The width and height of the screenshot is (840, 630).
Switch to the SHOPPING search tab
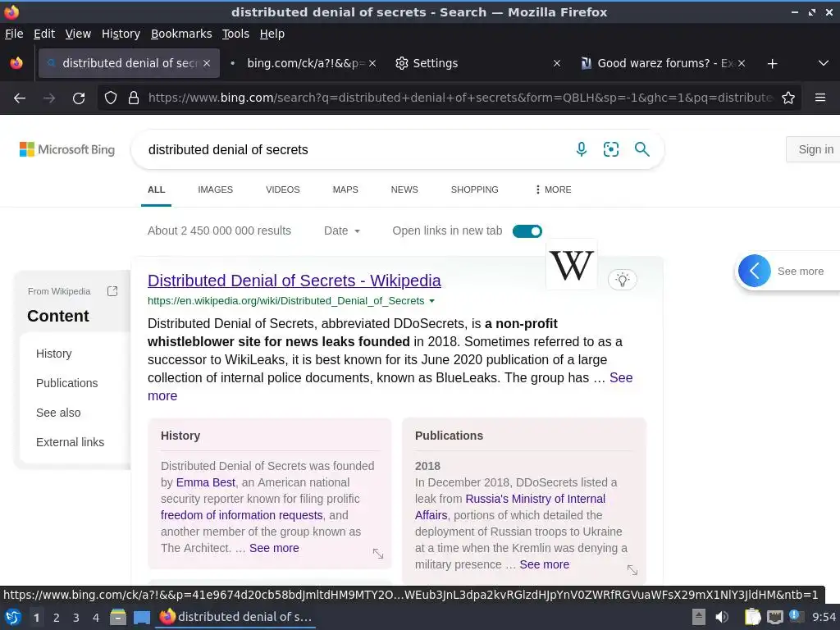click(x=475, y=189)
